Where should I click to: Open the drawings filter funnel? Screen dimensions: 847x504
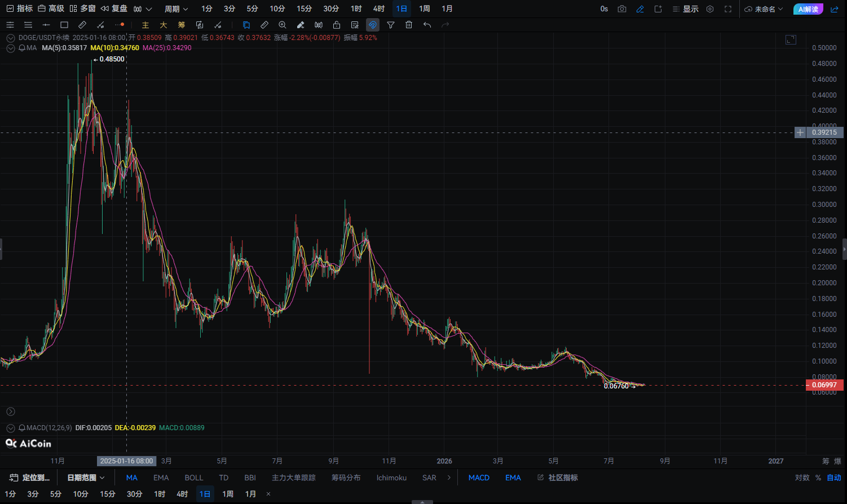point(391,25)
